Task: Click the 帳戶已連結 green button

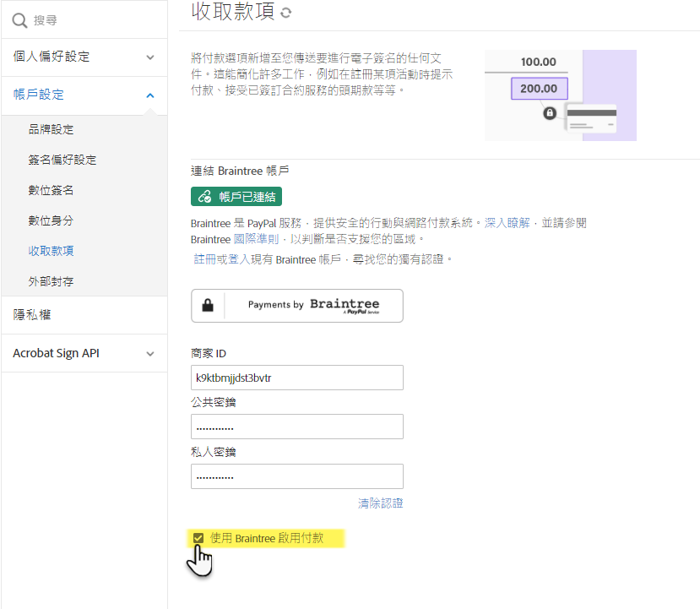Action: pos(236,197)
